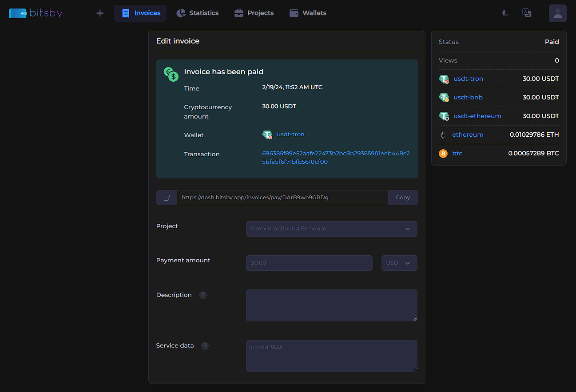
Task: Copy the invoice payment URL
Action: pyautogui.click(x=403, y=198)
